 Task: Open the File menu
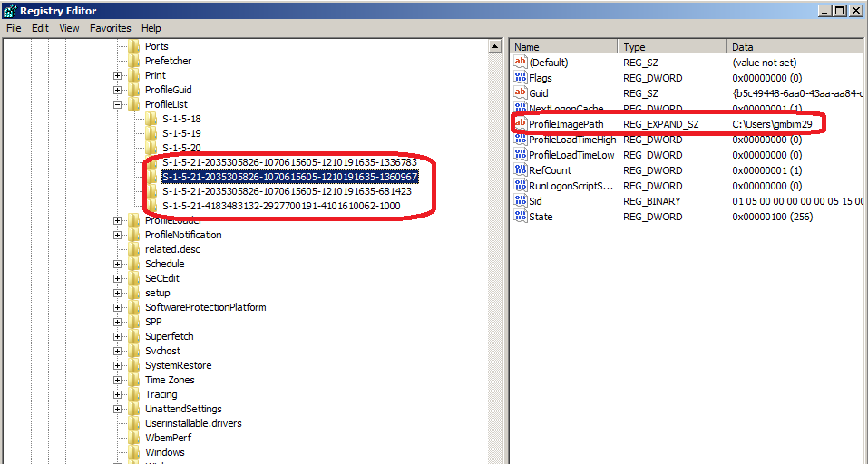pos(15,28)
